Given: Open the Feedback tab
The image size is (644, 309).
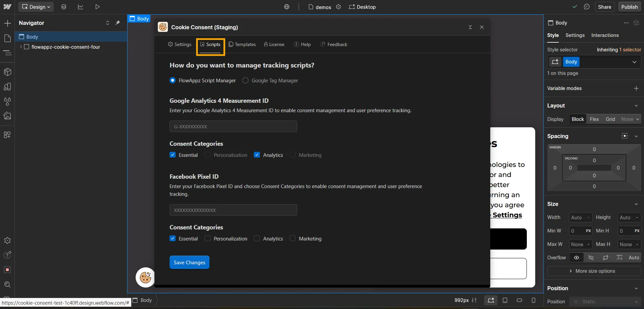Looking at the screenshot, I should [334, 44].
